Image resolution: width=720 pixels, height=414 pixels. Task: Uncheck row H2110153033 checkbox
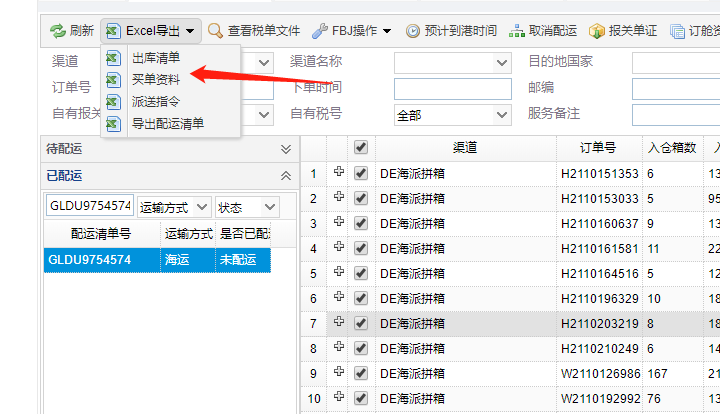(x=361, y=198)
